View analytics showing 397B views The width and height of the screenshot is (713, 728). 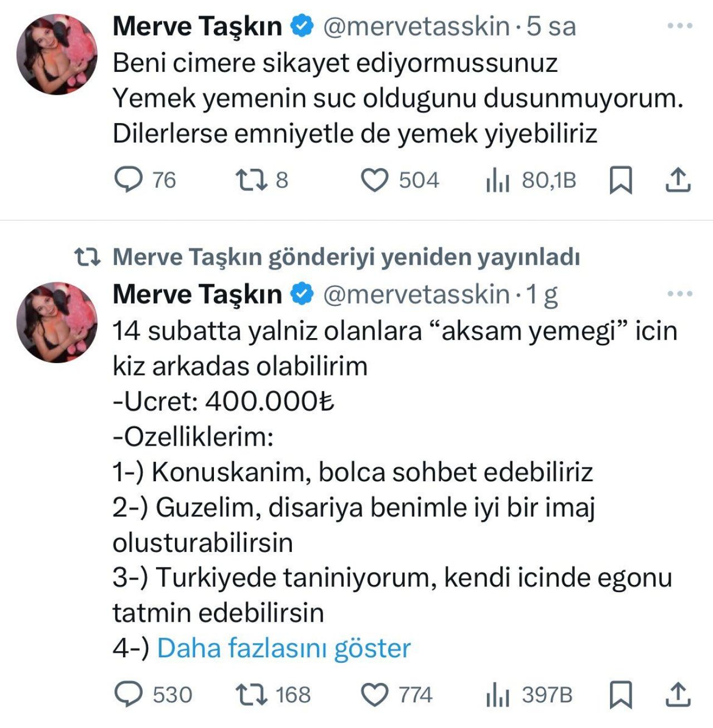point(497,695)
